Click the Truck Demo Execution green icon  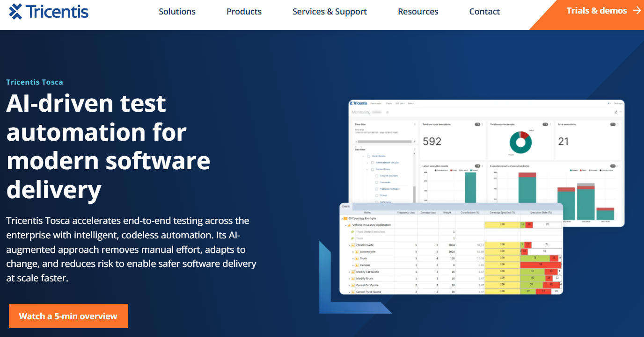[352, 232]
